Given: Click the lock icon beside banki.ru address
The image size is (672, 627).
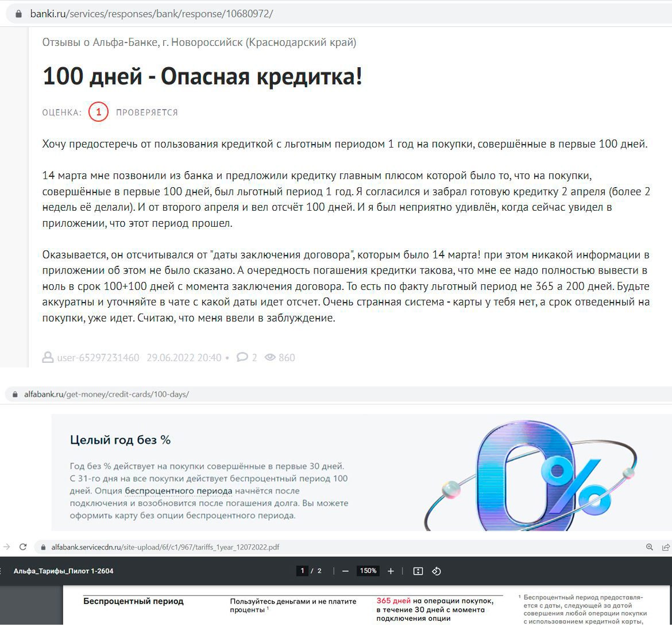Looking at the screenshot, I should coord(18,14).
